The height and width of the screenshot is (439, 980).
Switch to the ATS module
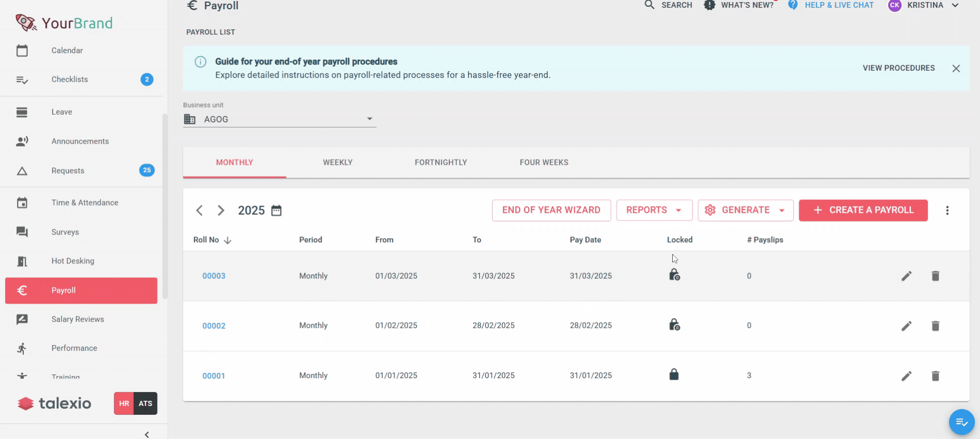click(x=146, y=403)
